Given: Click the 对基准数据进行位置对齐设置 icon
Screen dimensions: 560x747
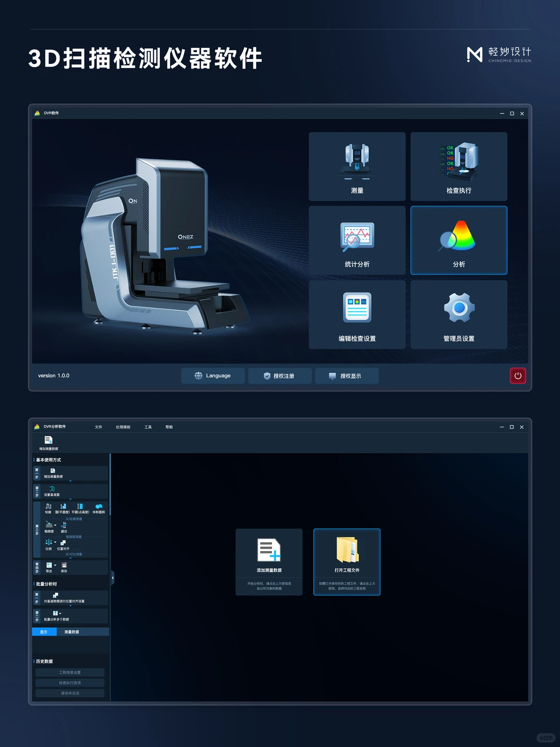Looking at the screenshot, I should (55, 596).
